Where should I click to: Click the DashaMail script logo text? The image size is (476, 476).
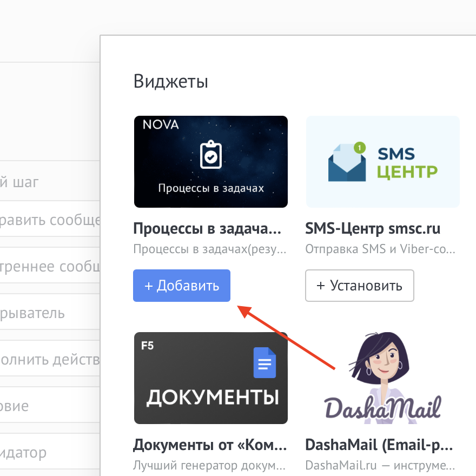point(383,407)
